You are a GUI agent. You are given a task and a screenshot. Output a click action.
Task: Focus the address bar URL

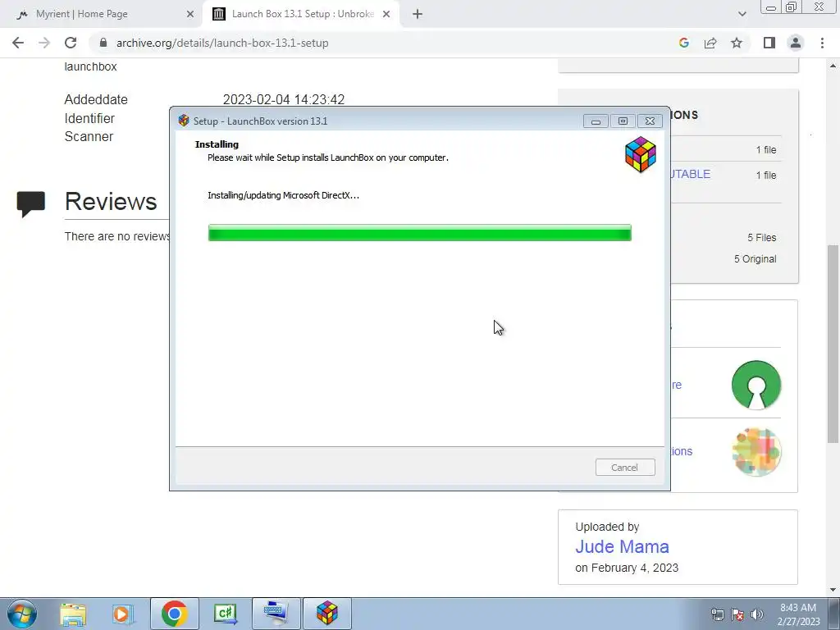(222, 43)
